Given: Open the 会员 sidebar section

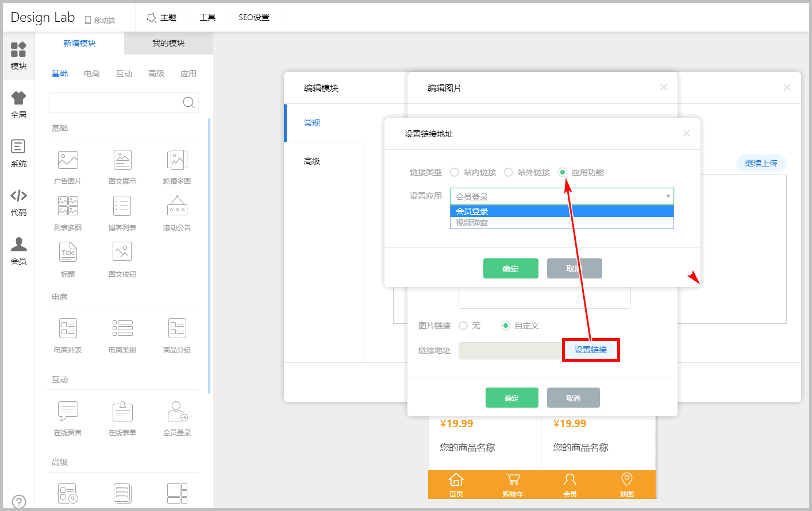Looking at the screenshot, I should (x=18, y=251).
